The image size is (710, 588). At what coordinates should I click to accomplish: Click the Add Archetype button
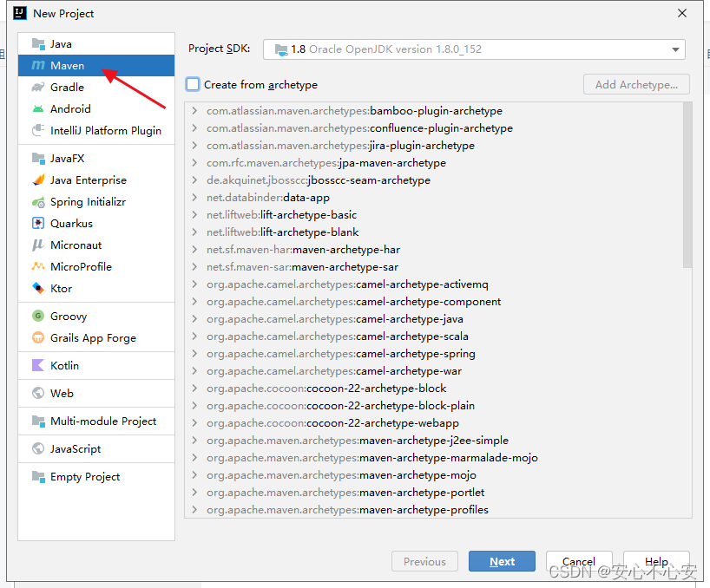(x=636, y=85)
